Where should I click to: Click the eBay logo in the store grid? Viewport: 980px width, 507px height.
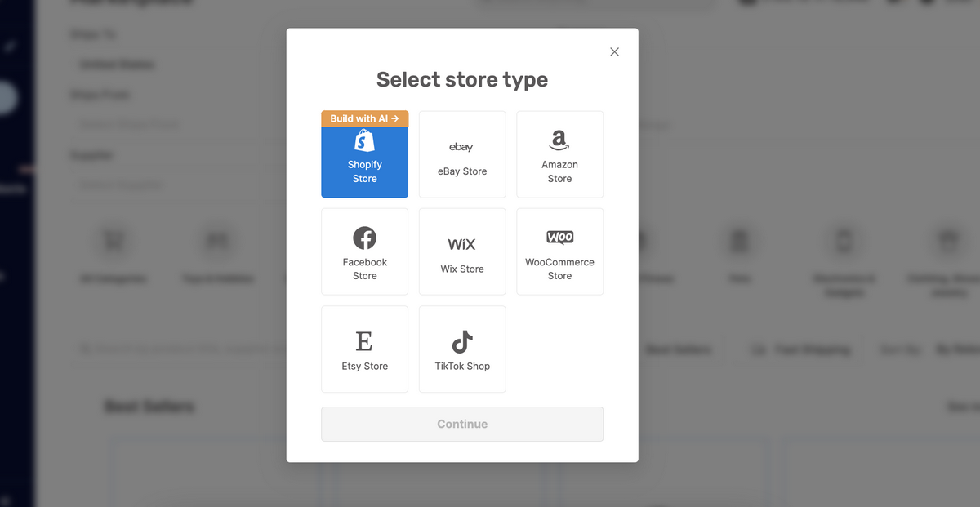click(x=461, y=146)
